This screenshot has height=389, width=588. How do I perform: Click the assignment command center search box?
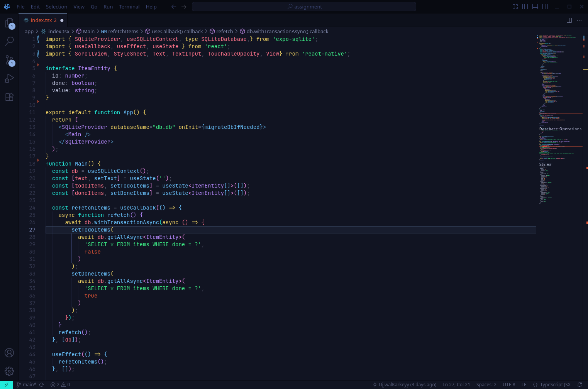click(x=304, y=7)
